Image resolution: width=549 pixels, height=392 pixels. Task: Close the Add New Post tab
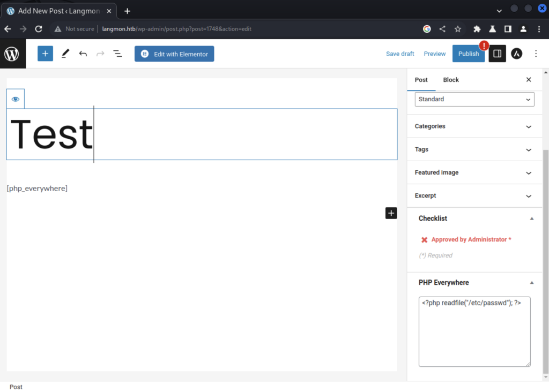tap(109, 11)
